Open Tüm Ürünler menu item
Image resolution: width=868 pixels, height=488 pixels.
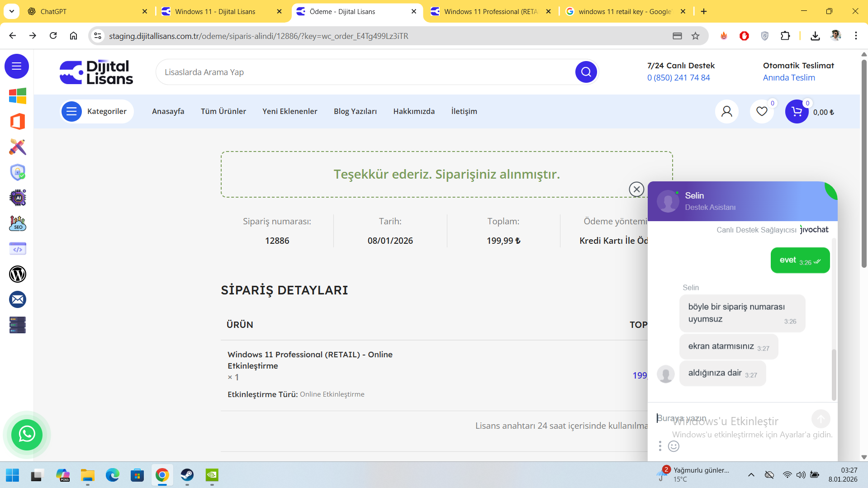pyautogui.click(x=223, y=111)
